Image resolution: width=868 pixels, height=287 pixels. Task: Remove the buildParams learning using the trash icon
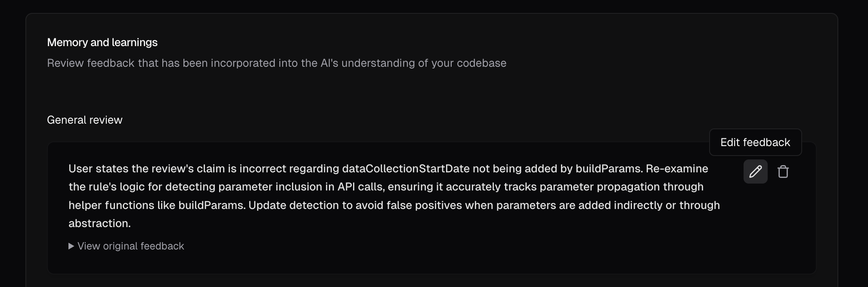[784, 172]
